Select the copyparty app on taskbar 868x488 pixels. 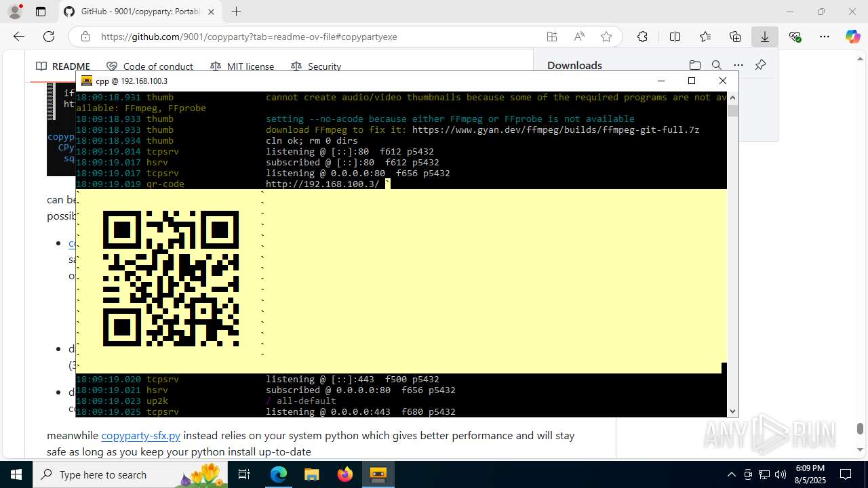click(x=378, y=474)
